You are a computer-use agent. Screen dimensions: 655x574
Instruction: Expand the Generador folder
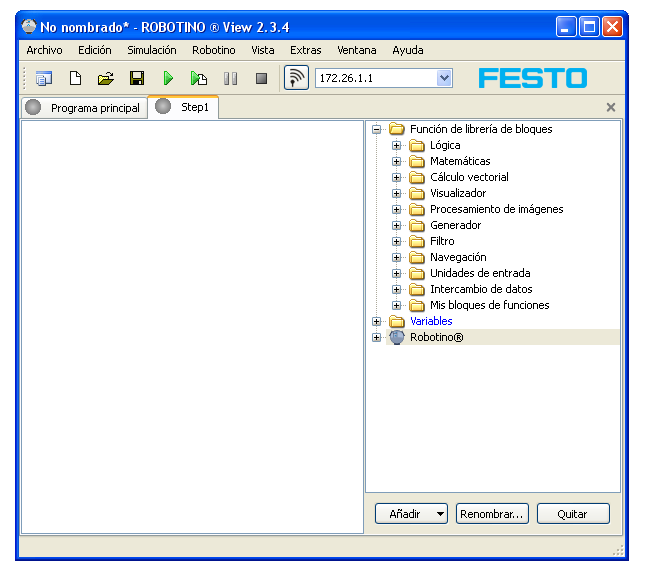(396, 225)
